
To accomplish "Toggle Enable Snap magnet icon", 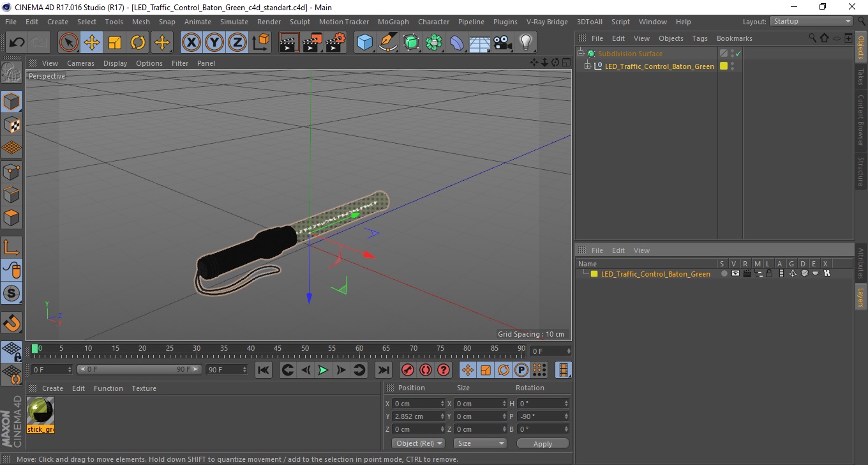I will click(11, 323).
